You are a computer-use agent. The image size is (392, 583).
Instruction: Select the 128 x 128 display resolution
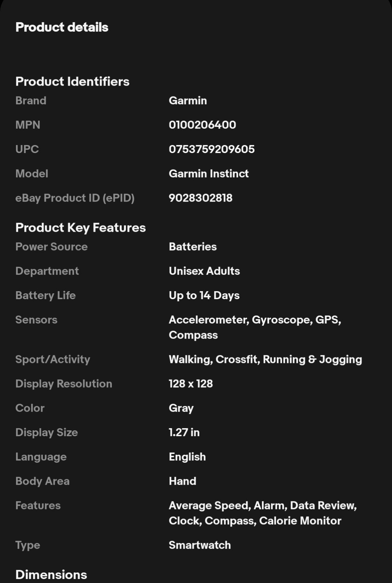coord(191,384)
